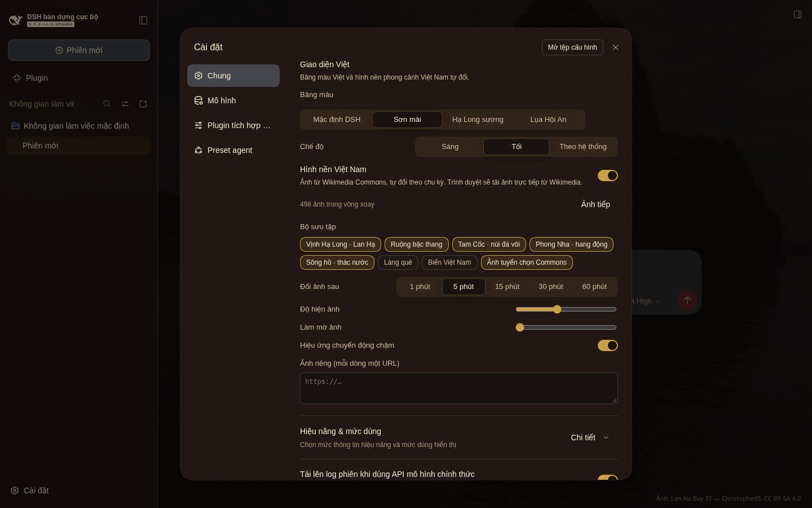Toggle Ảnh tuyển chọn Commons chip
The height and width of the screenshot is (508, 812).
click(527, 262)
